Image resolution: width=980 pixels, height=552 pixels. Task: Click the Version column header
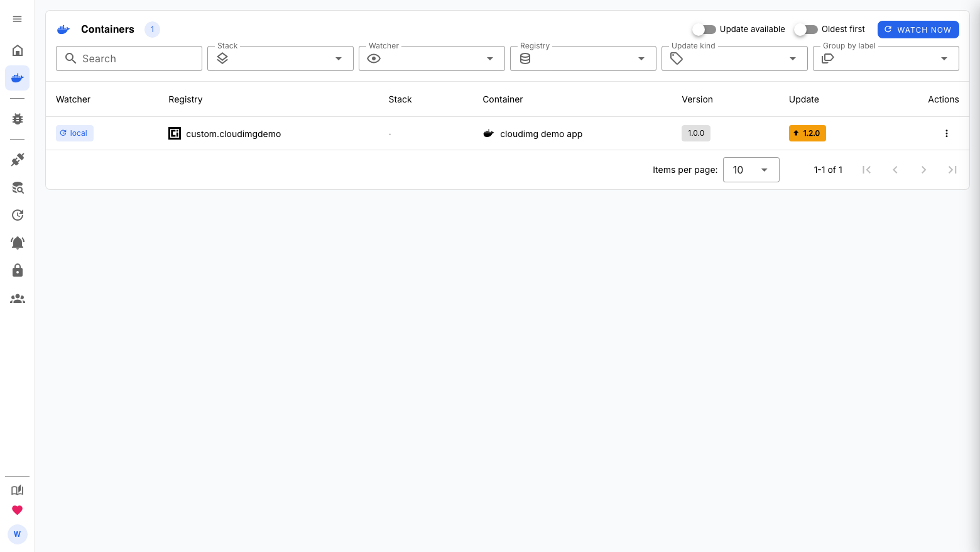[x=697, y=99]
